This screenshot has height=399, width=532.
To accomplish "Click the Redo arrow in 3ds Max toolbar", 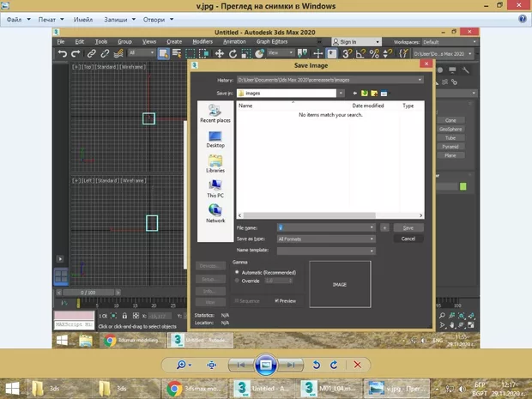I will [x=76, y=53].
